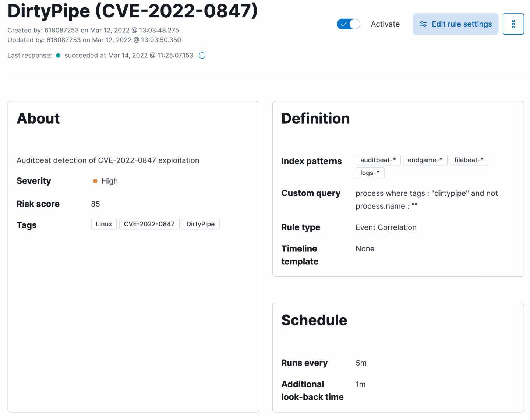Open the three-dot more actions menu

coord(513,24)
